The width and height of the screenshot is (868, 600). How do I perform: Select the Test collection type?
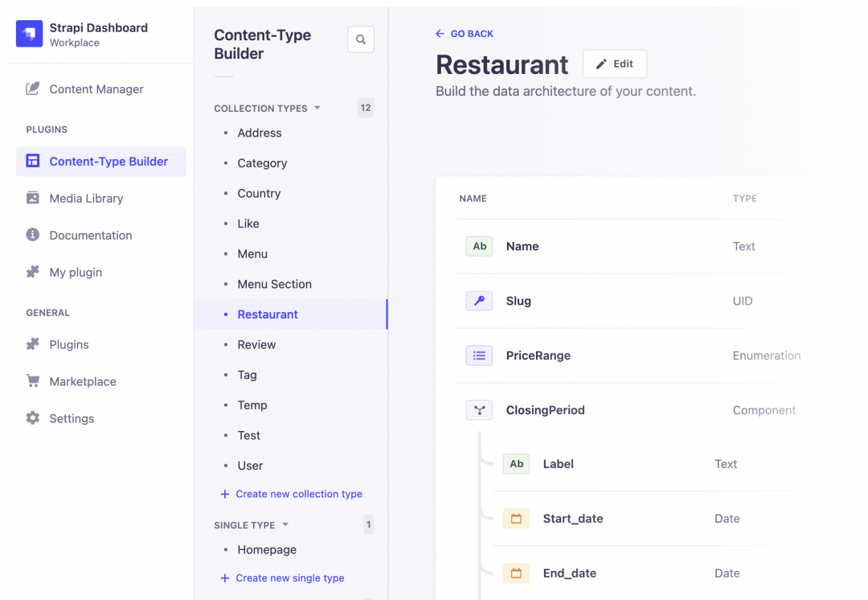point(248,435)
